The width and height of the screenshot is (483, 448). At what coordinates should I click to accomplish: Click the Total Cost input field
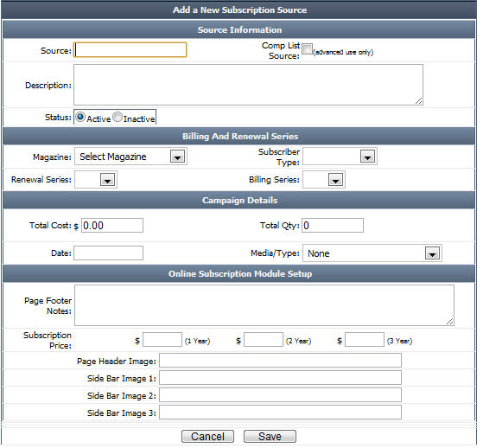tap(112, 226)
